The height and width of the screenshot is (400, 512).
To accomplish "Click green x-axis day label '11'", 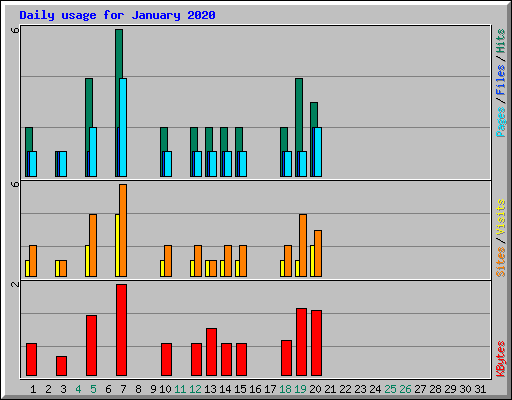I will pos(180,389).
